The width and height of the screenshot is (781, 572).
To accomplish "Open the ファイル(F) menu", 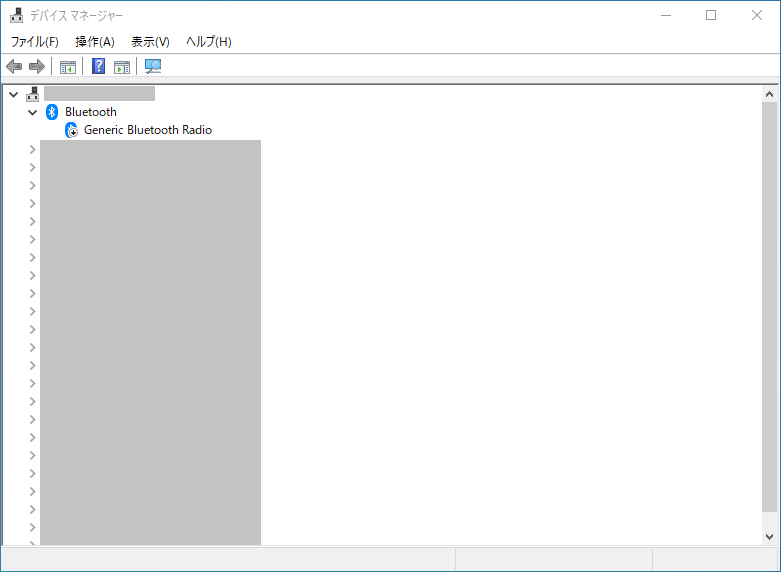I will click(x=34, y=42).
